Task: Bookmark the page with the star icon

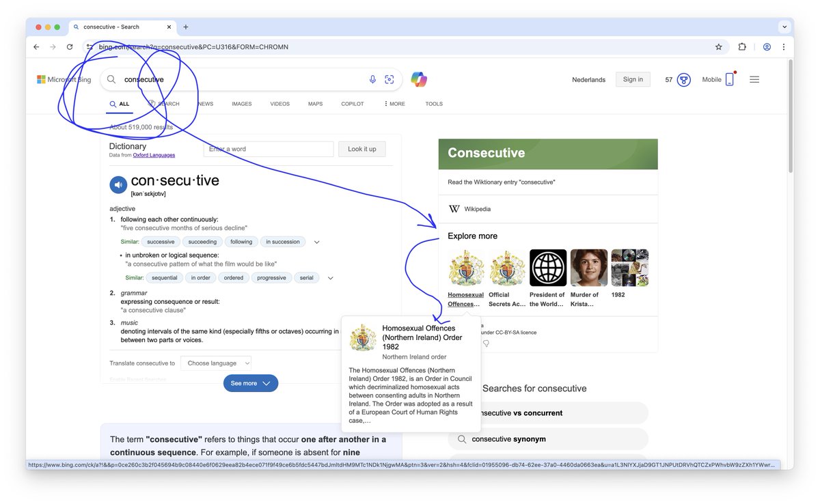Action: point(718,46)
